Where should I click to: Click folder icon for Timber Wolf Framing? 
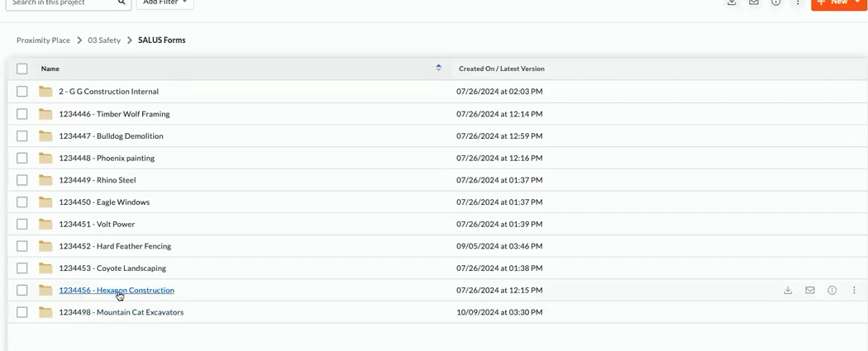(x=45, y=114)
